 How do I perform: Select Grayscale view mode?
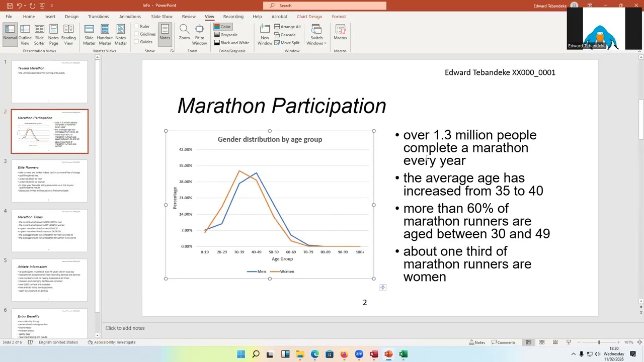click(225, 35)
